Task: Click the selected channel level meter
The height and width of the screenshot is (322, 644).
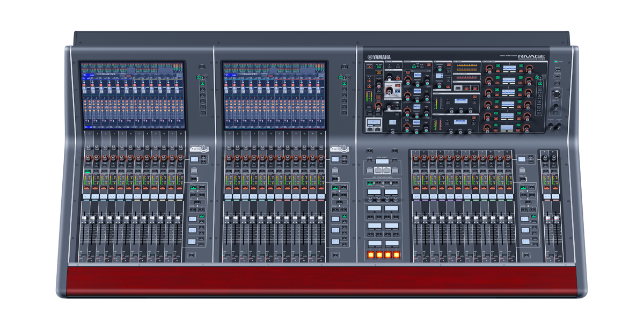Action: (x=369, y=97)
